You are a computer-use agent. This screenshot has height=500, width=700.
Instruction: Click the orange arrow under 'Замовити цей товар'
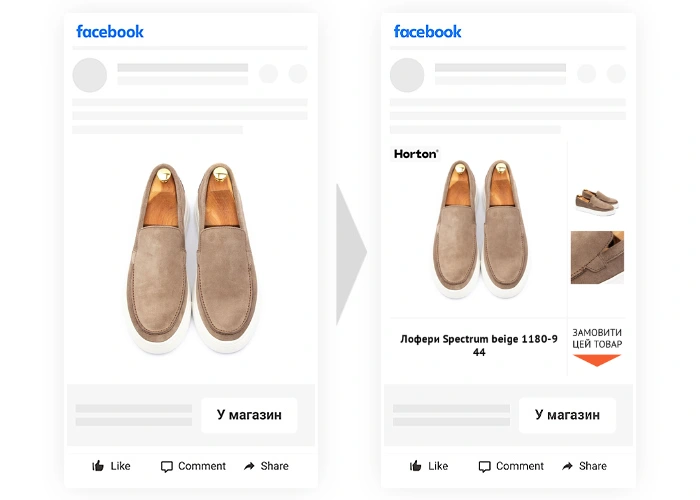click(597, 360)
